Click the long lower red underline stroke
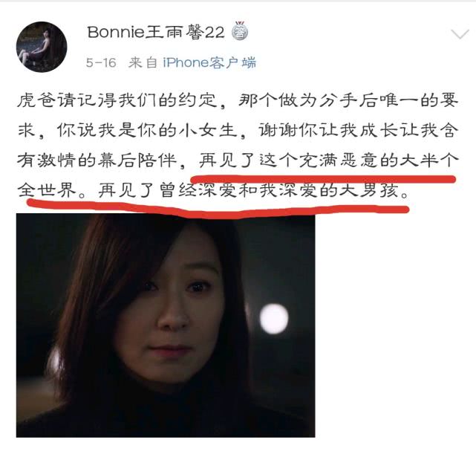476x451 pixels. (x=218, y=210)
